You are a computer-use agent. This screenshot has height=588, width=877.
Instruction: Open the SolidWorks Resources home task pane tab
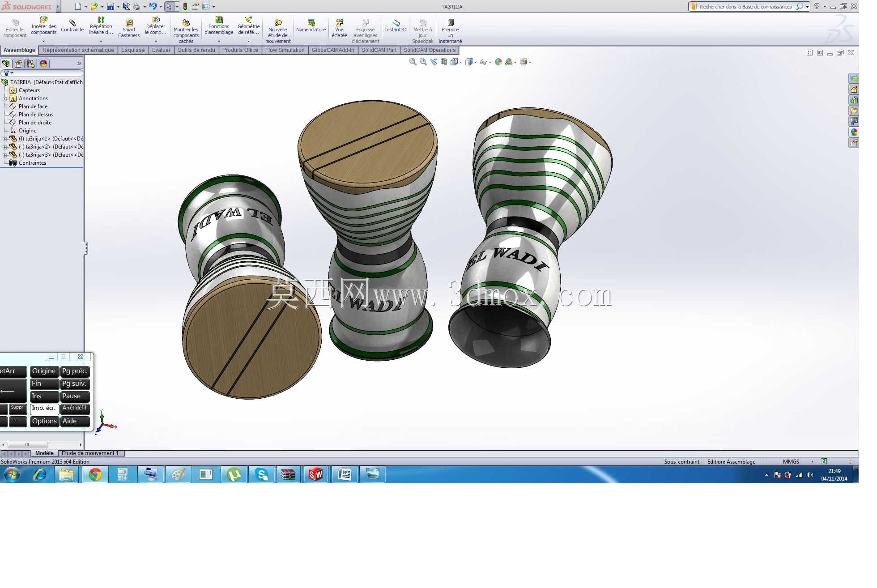[x=854, y=89]
